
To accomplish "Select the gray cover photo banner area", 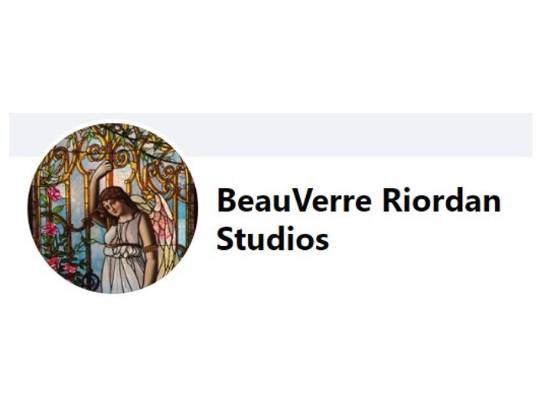I will pyautogui.click(x=271, y=135).
